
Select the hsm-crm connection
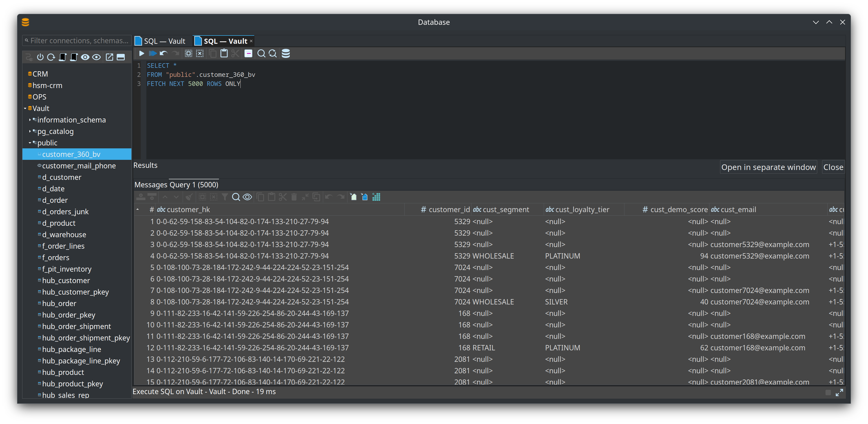click(47, 86)
